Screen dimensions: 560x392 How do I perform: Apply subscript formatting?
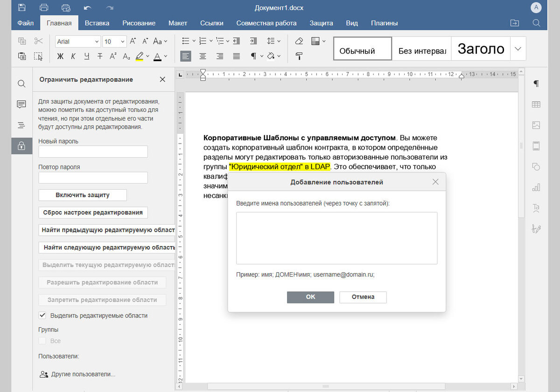pyautogui.click(x=126, y=56)
